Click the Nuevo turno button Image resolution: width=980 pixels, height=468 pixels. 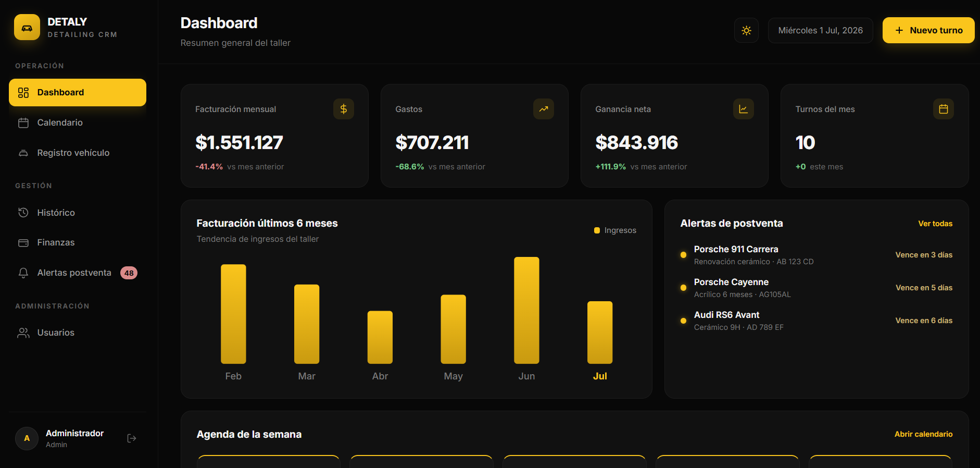928,30
